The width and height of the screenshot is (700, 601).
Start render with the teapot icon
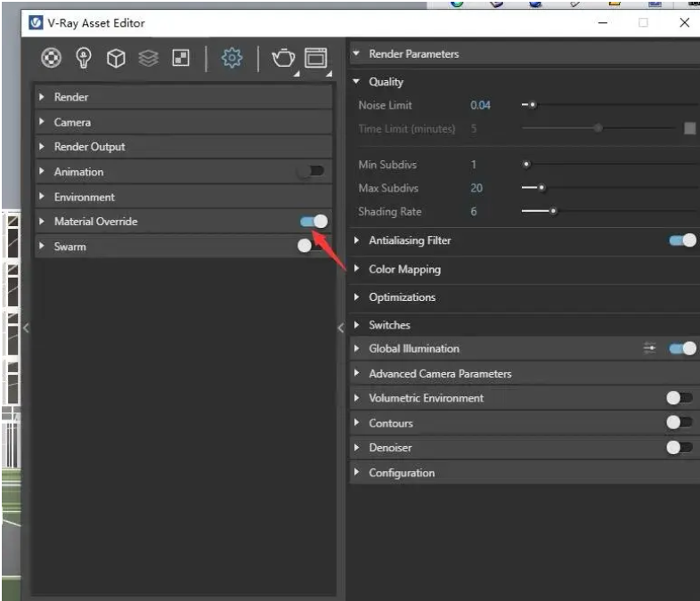click(x=283, y=58)
